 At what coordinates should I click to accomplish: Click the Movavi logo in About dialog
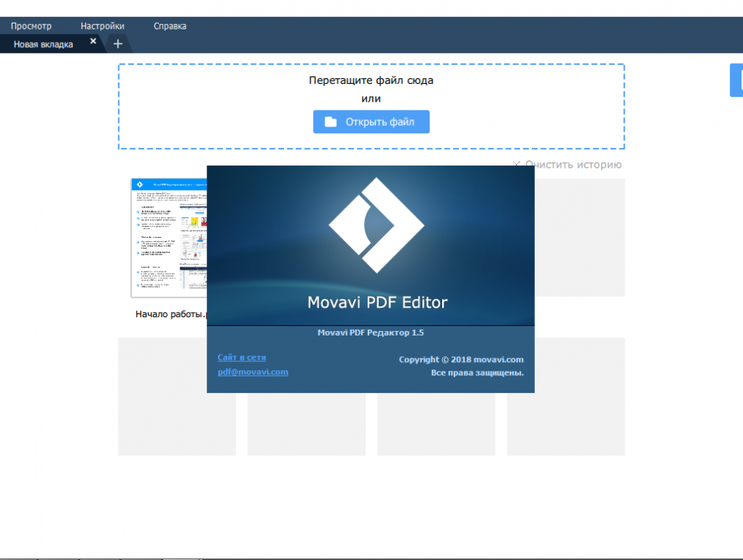point(377,225)
